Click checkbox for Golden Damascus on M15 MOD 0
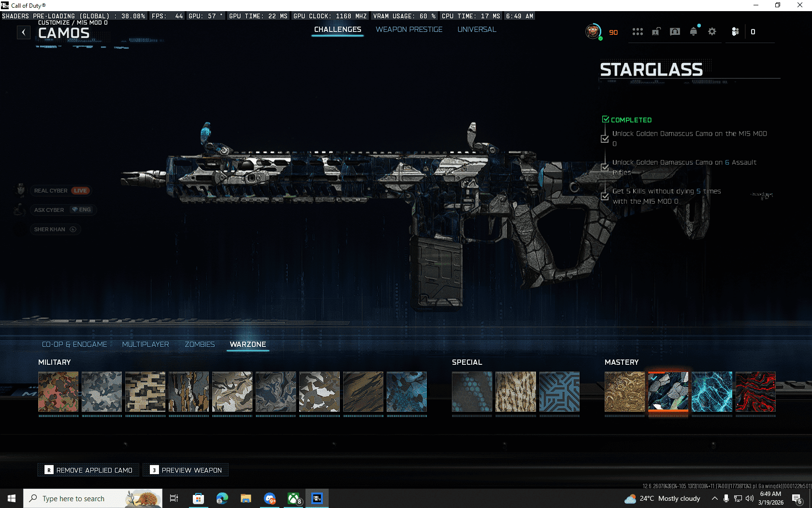 pyautogui.click(x=605, y=139)
